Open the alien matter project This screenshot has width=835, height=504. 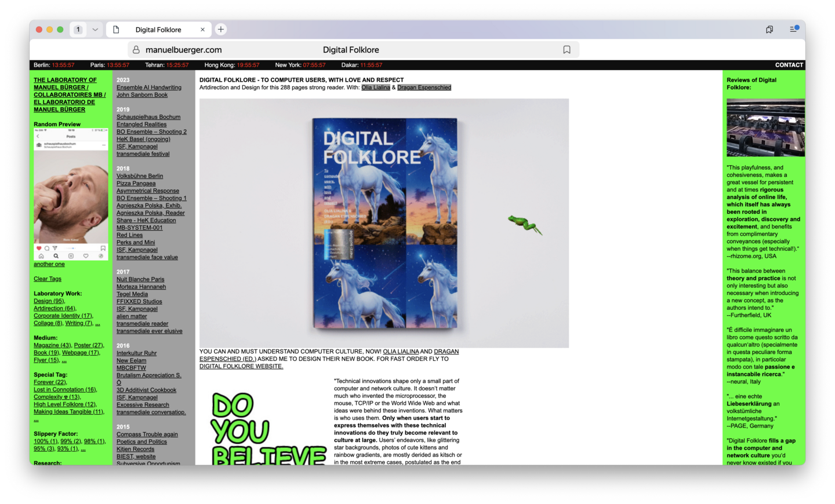point(132,316)
